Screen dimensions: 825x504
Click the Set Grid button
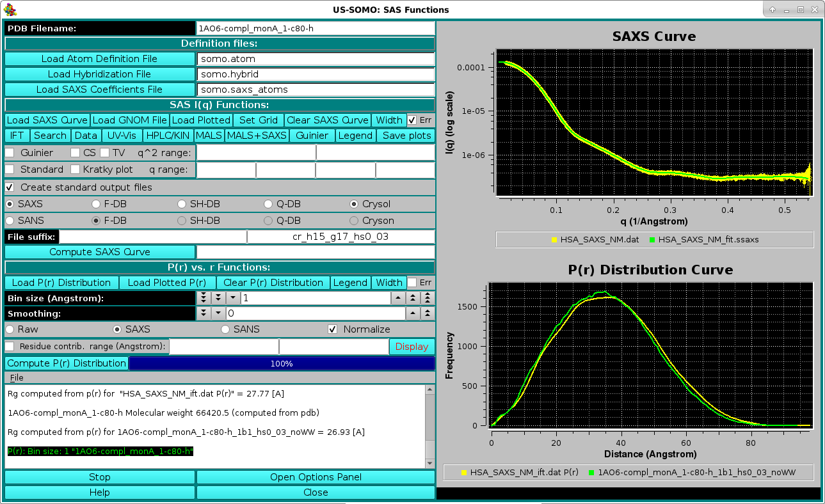pos(259,120)
